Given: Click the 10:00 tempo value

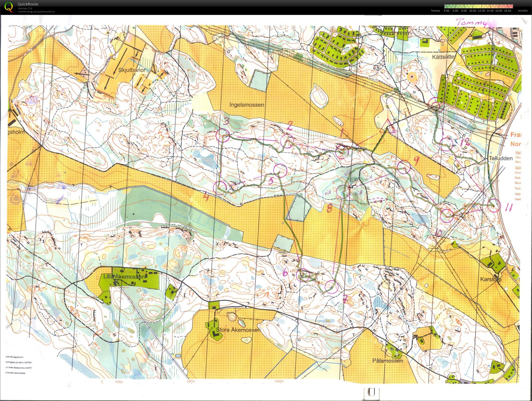Looking at the screenshot, I should pyautogui.click(x=472, y=11).
